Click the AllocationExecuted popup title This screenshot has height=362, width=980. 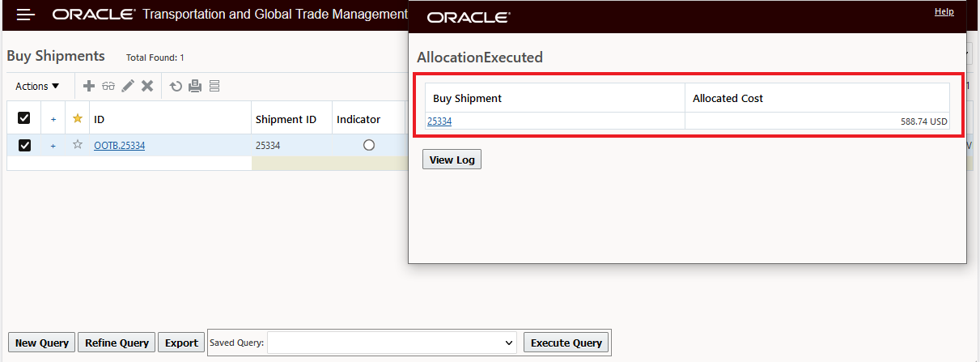point(480,57)
